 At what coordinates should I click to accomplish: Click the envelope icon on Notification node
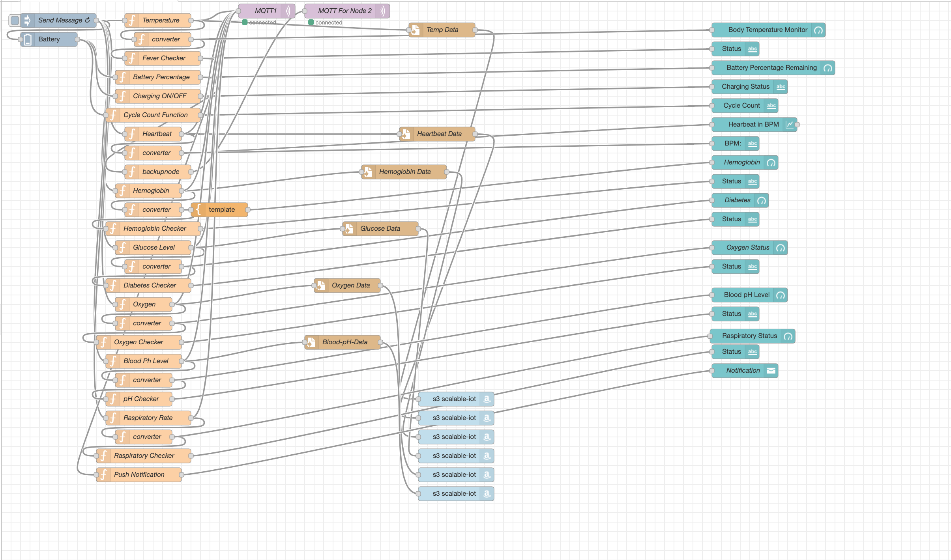pos(771,371)
